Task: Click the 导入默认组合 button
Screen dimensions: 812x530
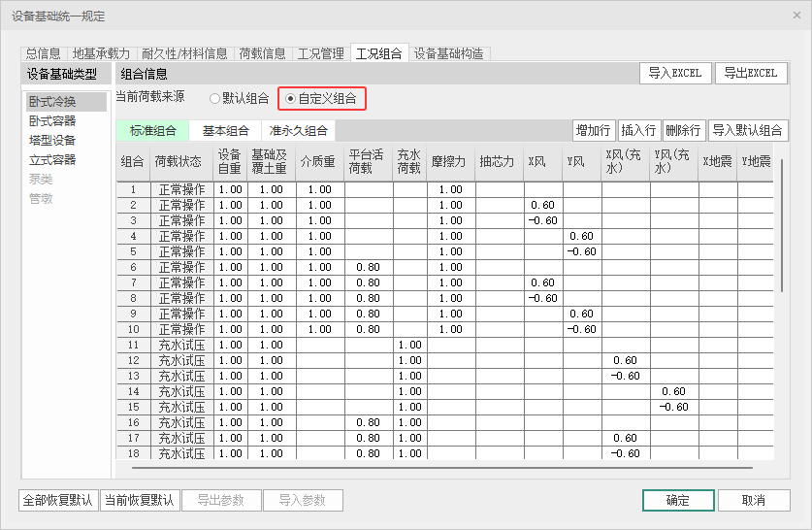Action: coord(747,131)
